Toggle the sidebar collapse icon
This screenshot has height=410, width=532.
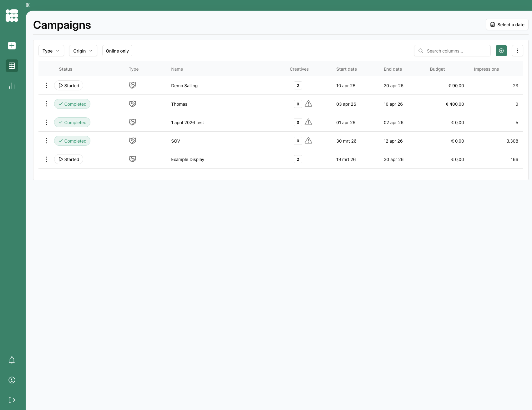(x=28, y=5)
